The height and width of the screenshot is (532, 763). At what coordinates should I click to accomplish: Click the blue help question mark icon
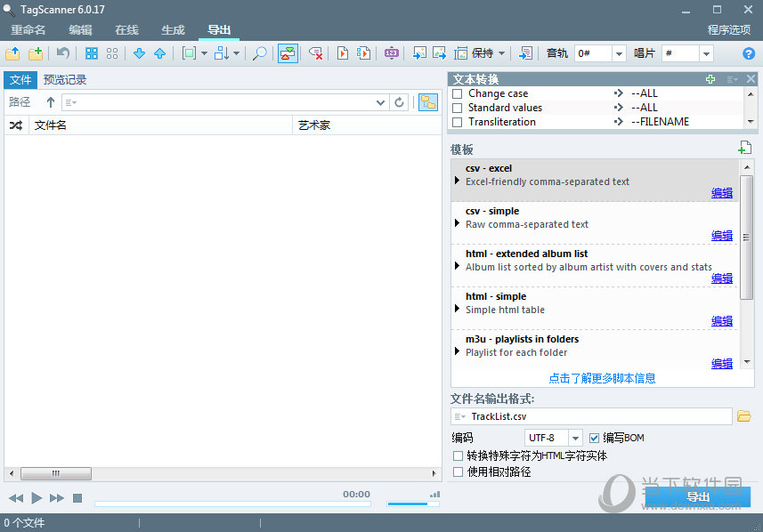[748, 53]
